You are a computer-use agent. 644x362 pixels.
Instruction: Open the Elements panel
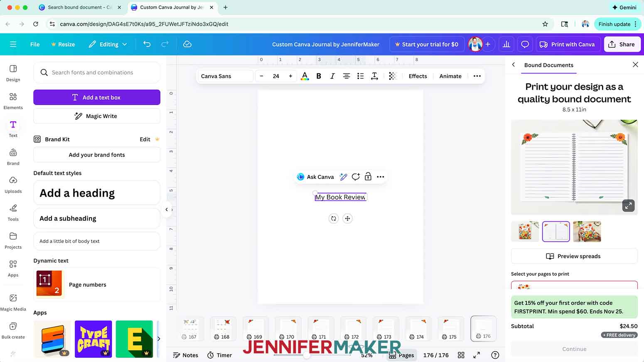[x=13, y=101]
